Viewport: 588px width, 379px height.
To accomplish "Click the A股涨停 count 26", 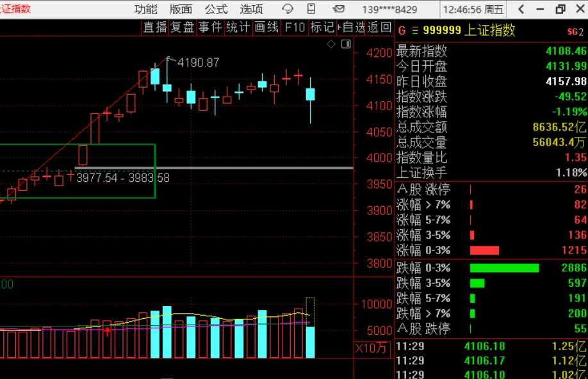I will pyautogui.click(x=580, y=189).
